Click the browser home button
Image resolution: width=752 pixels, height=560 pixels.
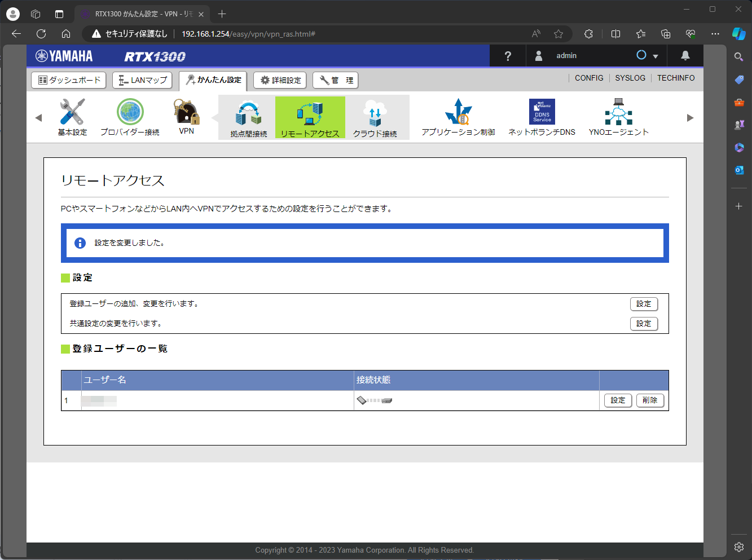pos(66,34)
